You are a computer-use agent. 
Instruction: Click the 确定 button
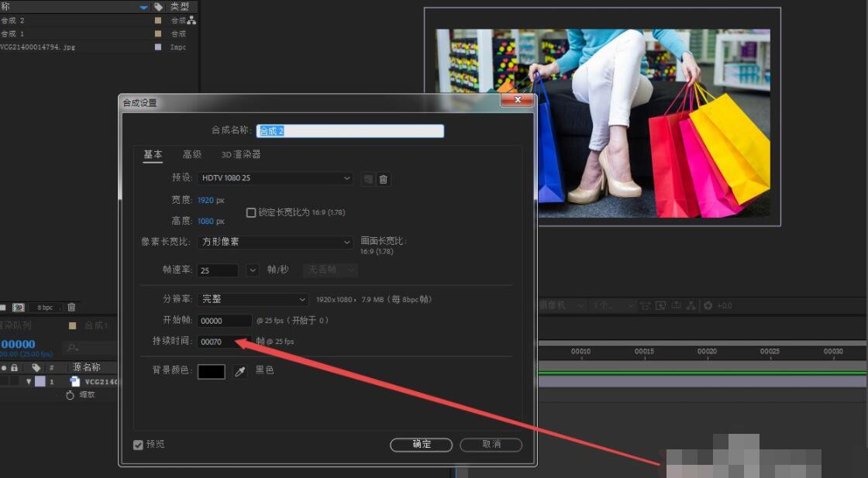[x=421, y=444]
